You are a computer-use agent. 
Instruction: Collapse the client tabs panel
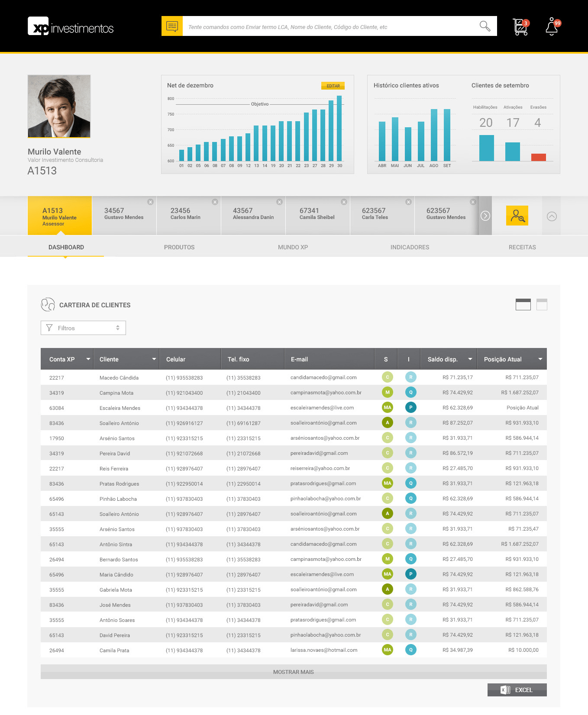[x=552, y=216]
